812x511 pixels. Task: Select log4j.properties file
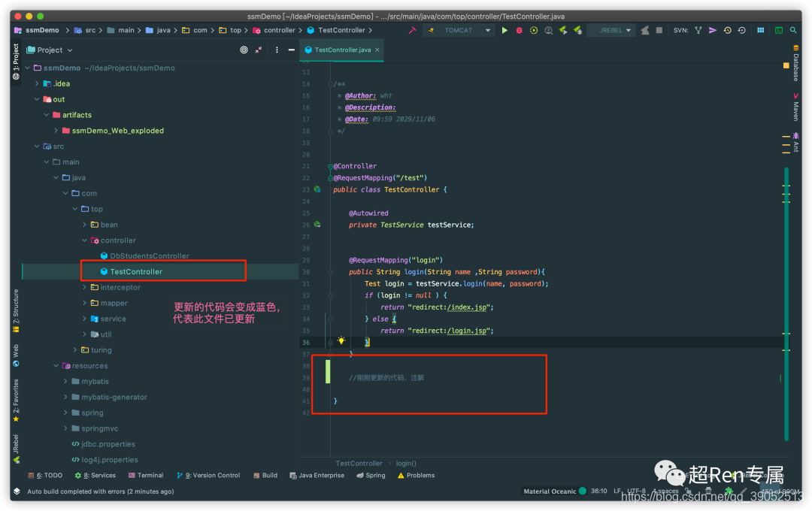click(x=105, y=460)
